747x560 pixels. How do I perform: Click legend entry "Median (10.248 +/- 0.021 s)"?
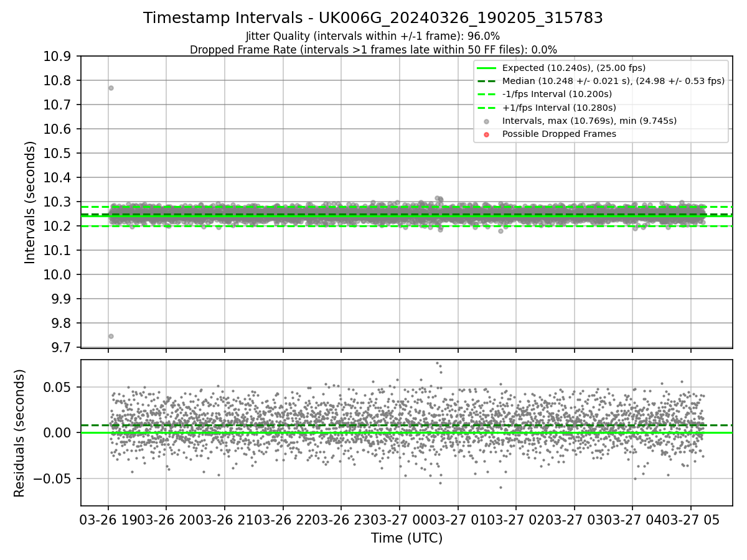click(x=613, y=81)
